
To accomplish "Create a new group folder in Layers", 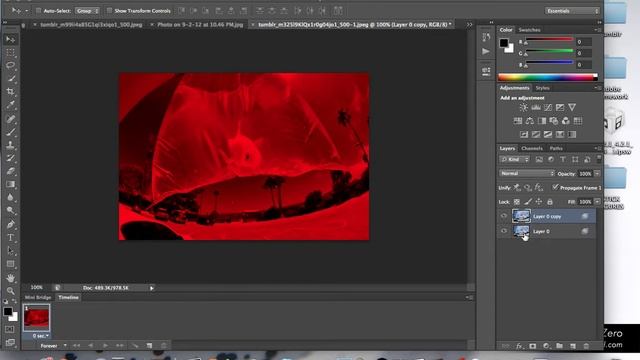I will click(560, 346).
